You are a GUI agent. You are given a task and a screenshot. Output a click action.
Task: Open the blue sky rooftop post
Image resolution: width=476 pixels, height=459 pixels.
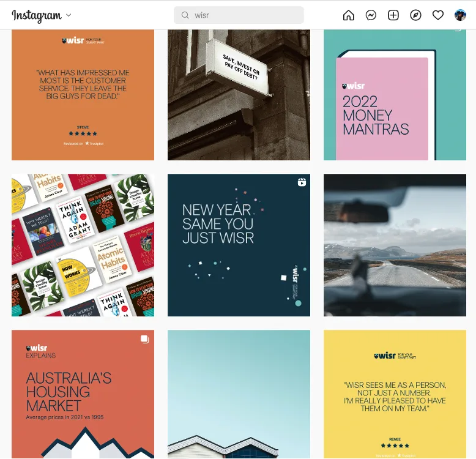[x=239, y=394]
